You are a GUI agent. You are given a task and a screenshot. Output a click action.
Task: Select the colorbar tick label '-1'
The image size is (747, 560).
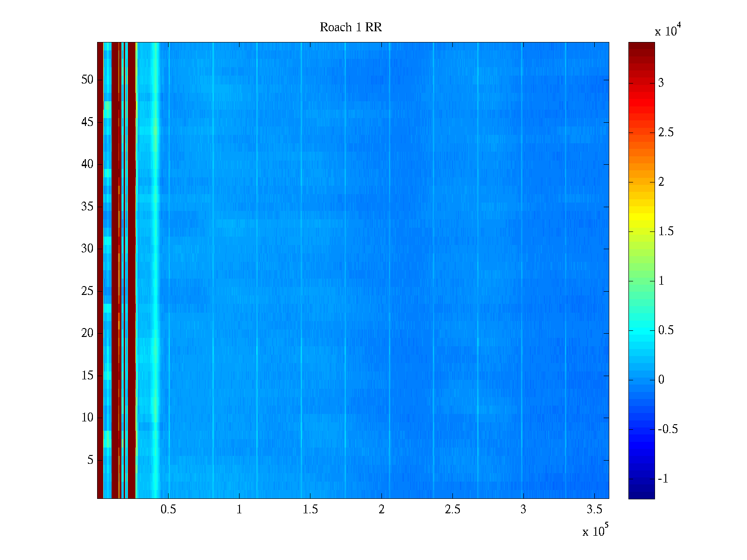[663, 479]
